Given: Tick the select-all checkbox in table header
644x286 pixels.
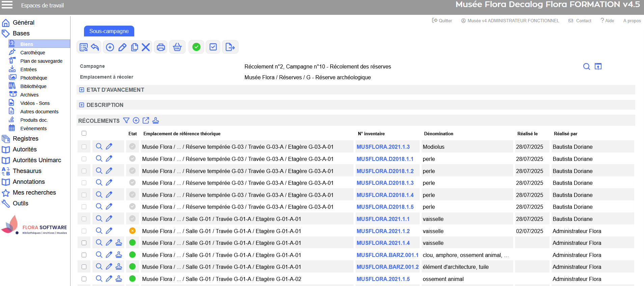Looking at the screenshot, I should pos(84,133).
